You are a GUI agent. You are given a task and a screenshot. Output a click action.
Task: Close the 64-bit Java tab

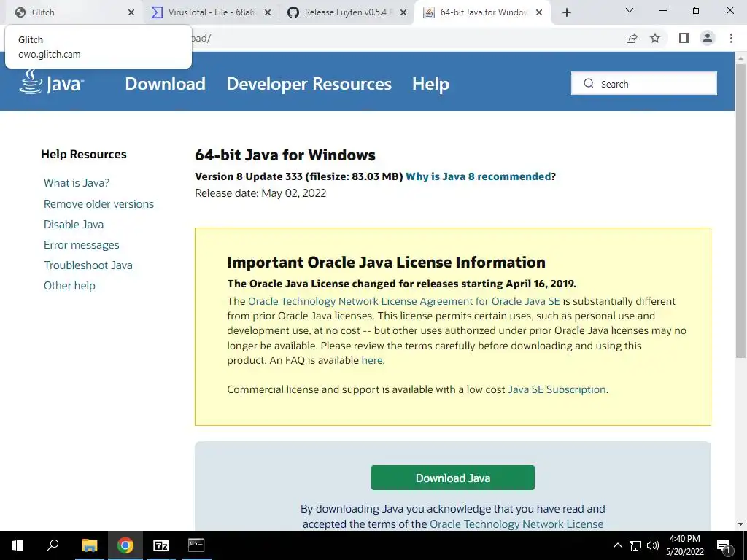coord(539,13)
